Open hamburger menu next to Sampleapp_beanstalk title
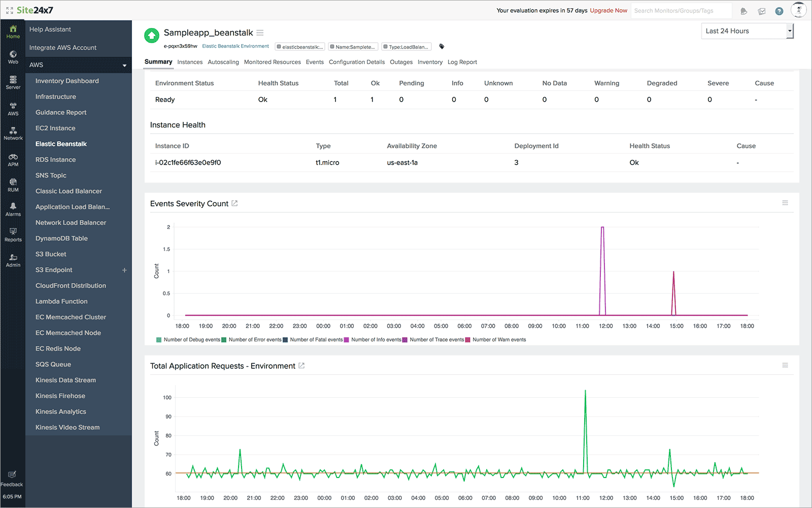The image size is (812, 508). [x=260, y=33]
